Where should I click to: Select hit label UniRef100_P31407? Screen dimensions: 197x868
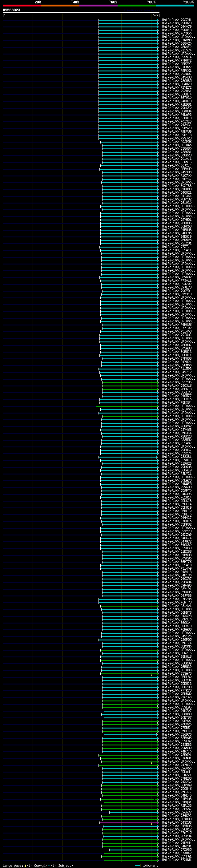[x=177, y=443]
